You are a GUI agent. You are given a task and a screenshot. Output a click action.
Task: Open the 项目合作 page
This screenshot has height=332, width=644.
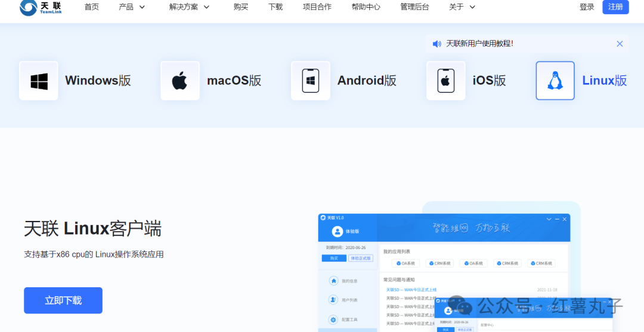(x=317, y=7)
